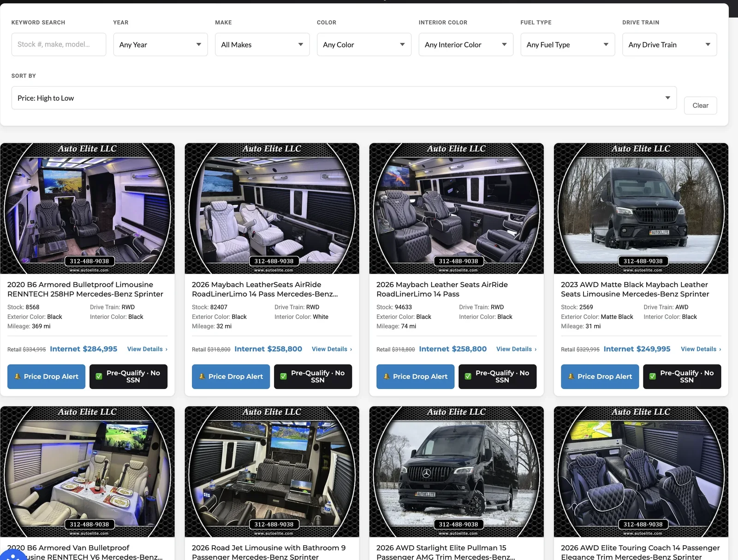View Details of stock 82407
The height and width of the screenshot is (560, 738).
pyautogui.click(x=332, y=349)
